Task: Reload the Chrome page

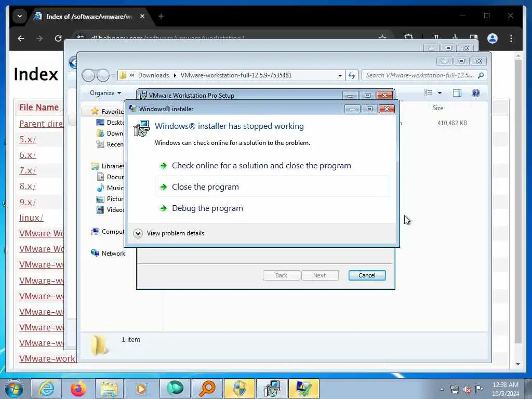Action: [58, 38]
